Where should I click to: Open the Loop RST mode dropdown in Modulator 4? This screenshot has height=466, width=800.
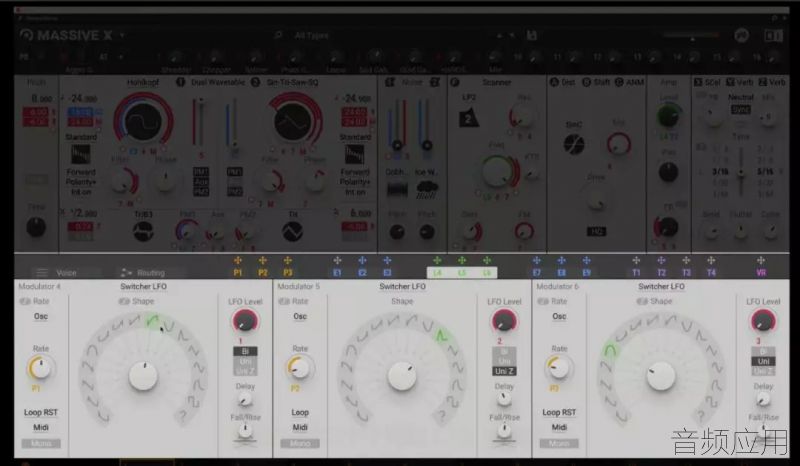(41, 412)
